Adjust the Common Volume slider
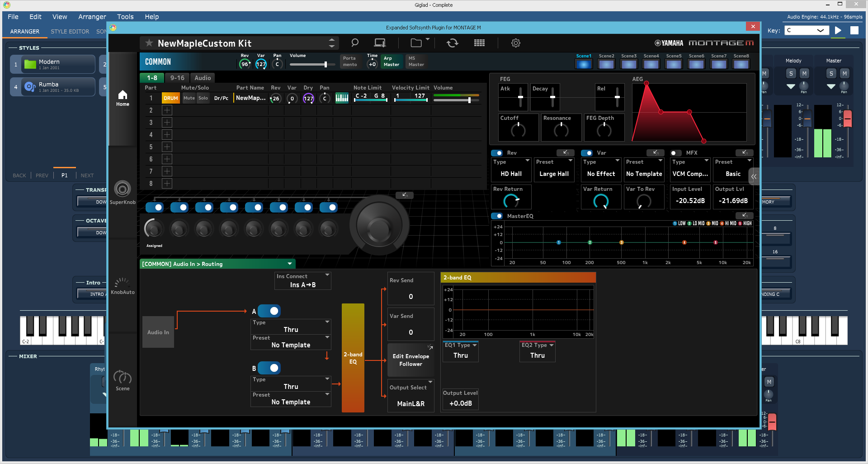Image resolution: width=868 pixels, height=464 pixels. [312, 64]
